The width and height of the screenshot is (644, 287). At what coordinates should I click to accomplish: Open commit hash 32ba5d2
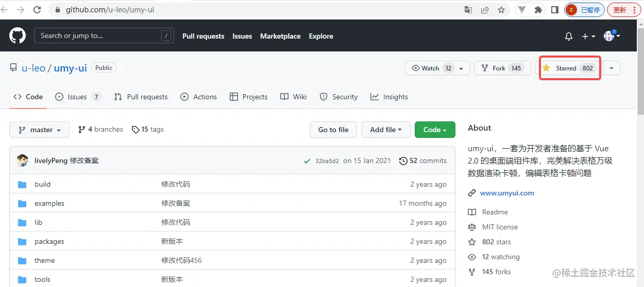[327, 160]
